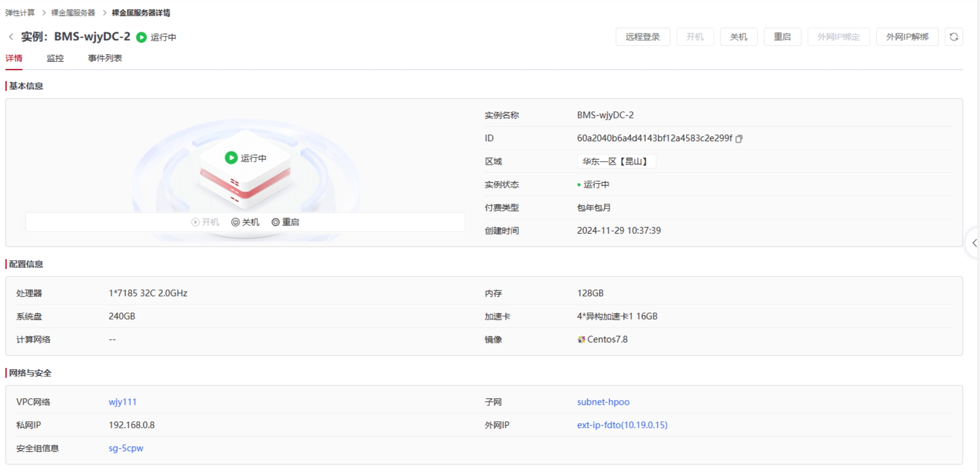
Task: Copy the instance ID with copy icon
Action: 739,138
